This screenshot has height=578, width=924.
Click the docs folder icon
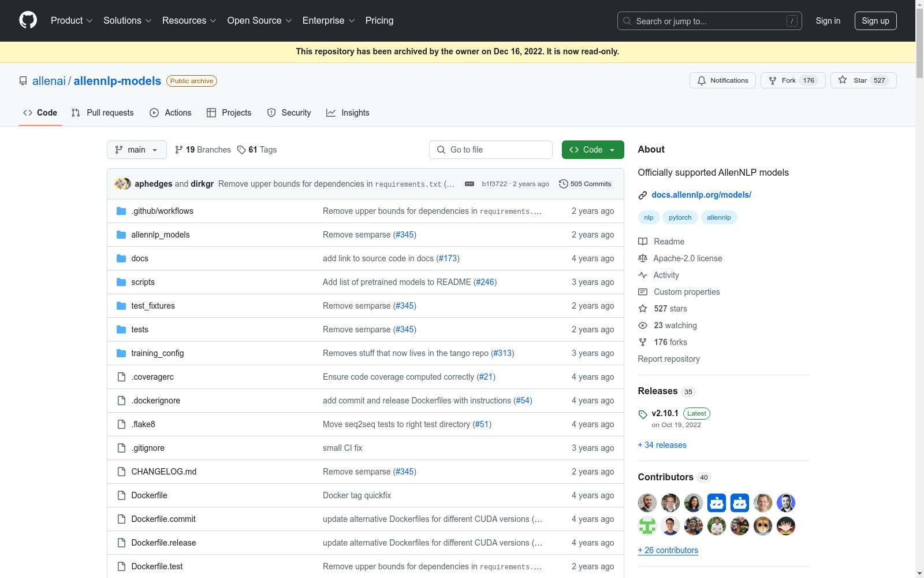tap(121, 258)
